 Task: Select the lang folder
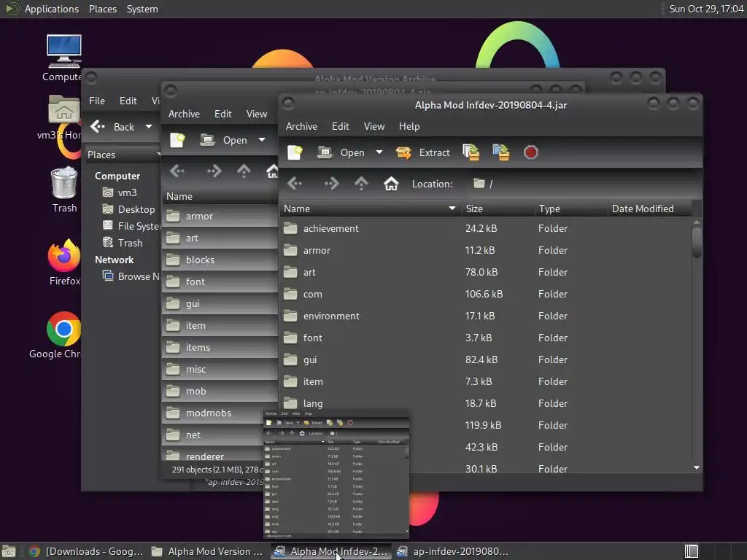[x=485, y=404]
